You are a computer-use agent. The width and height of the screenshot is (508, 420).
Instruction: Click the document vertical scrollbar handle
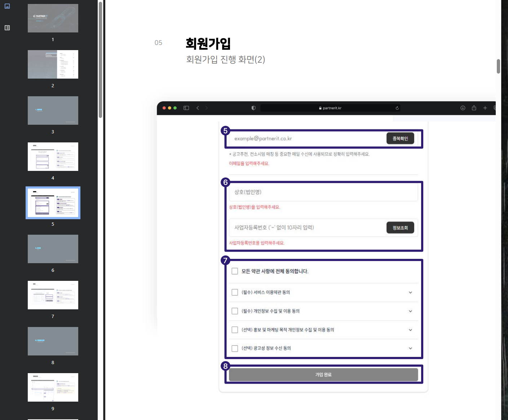[x=498, y=66]
